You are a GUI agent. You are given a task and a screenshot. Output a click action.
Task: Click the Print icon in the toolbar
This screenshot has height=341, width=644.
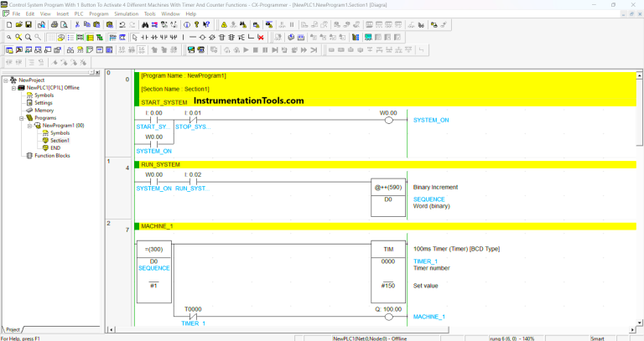coord(53,25)
